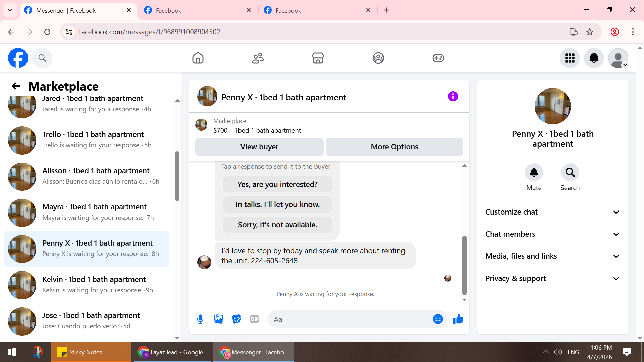Reload the Messenger page
The image size is (644, 362).
(47, 32)
